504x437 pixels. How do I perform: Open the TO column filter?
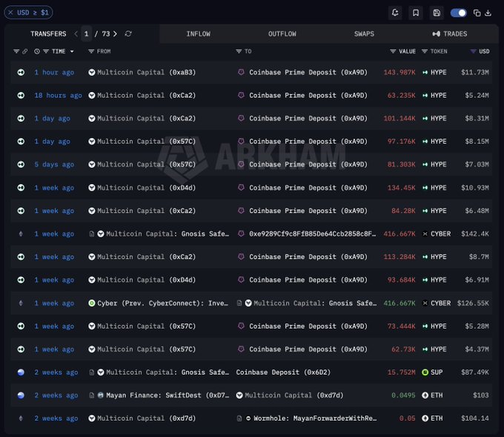coord(239,51)
